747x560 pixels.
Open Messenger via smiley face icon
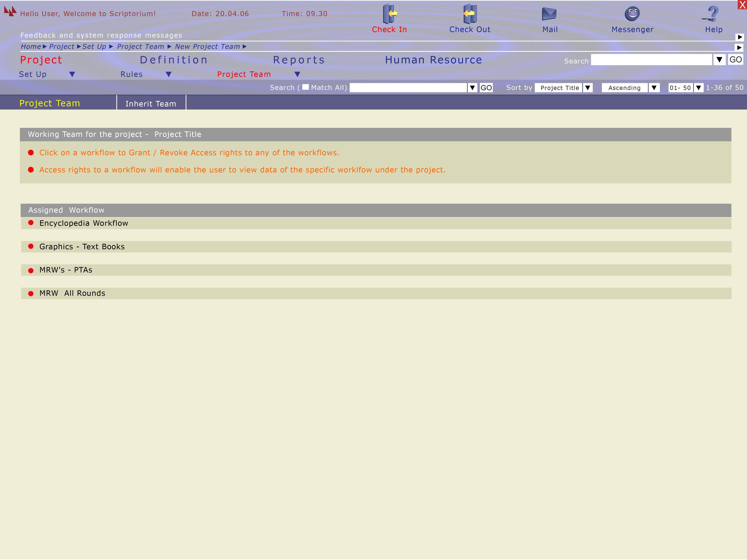click(632, 14)
